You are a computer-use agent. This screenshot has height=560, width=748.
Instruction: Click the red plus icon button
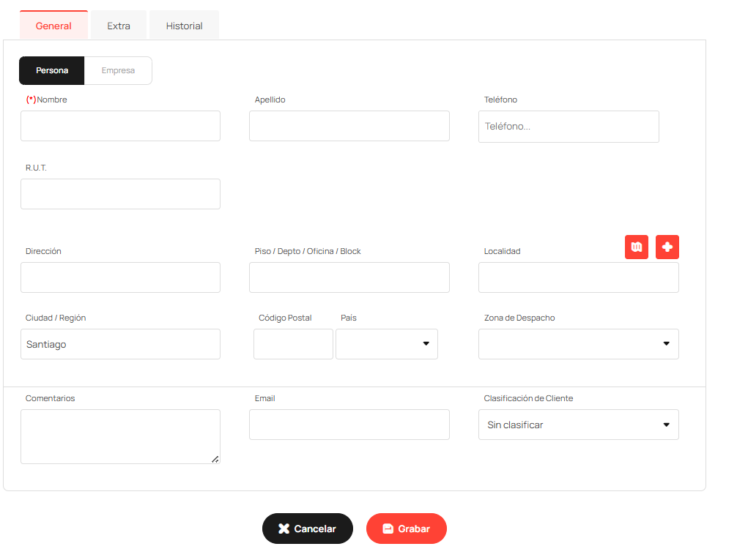667,247
